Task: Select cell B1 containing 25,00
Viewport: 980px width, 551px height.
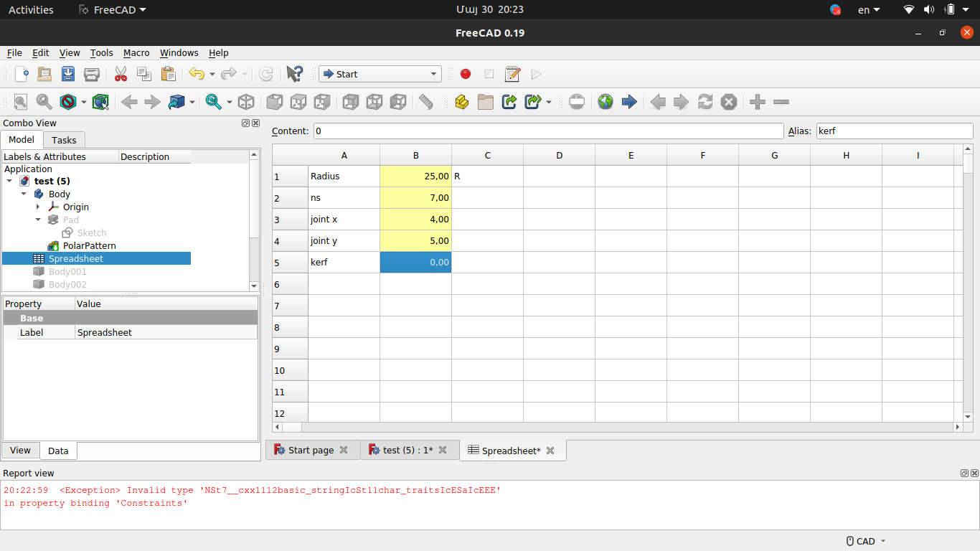Action: 416,176
